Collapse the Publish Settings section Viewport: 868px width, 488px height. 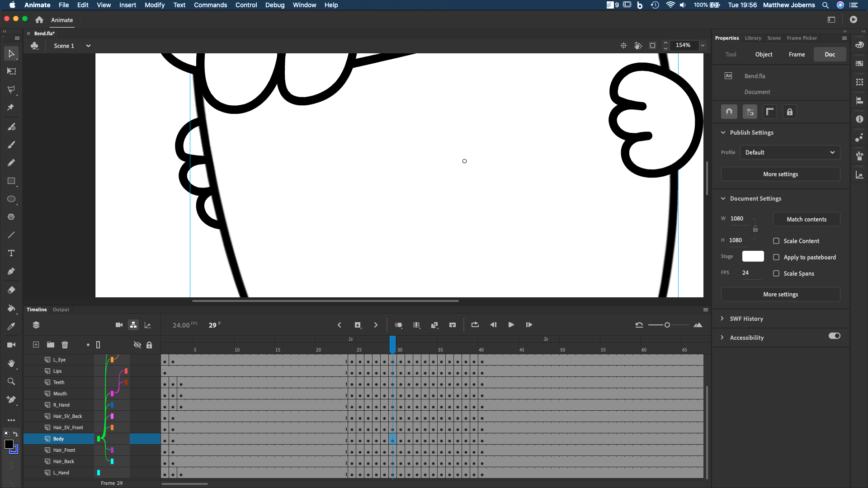723,132
